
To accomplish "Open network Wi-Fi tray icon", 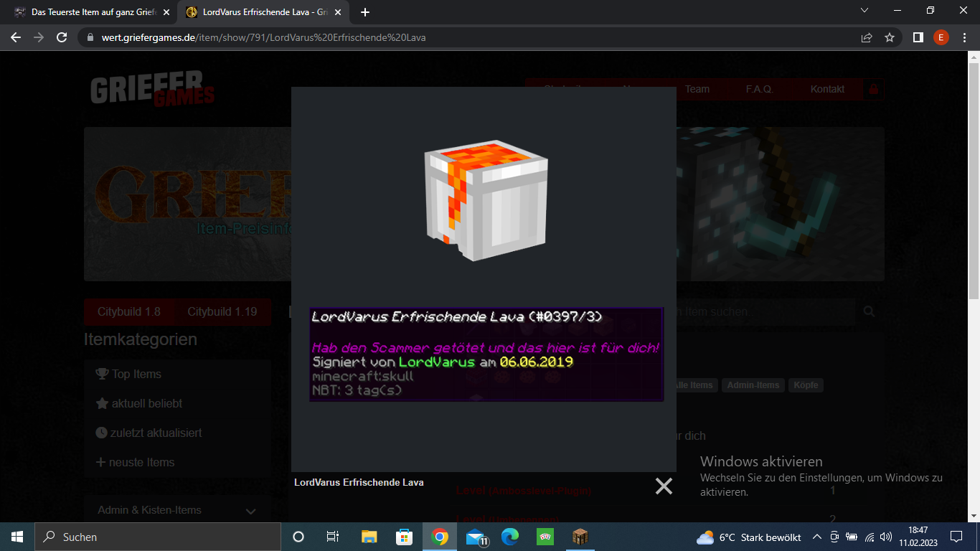I will click(870, 537).
